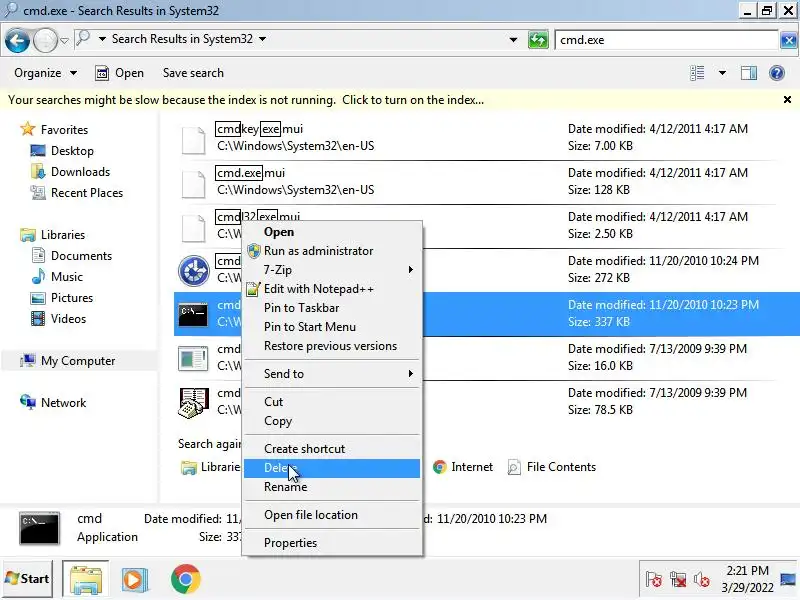
Task: Open Downloads in Favorites
Action: pyautogui.click(x=70, y=172)
